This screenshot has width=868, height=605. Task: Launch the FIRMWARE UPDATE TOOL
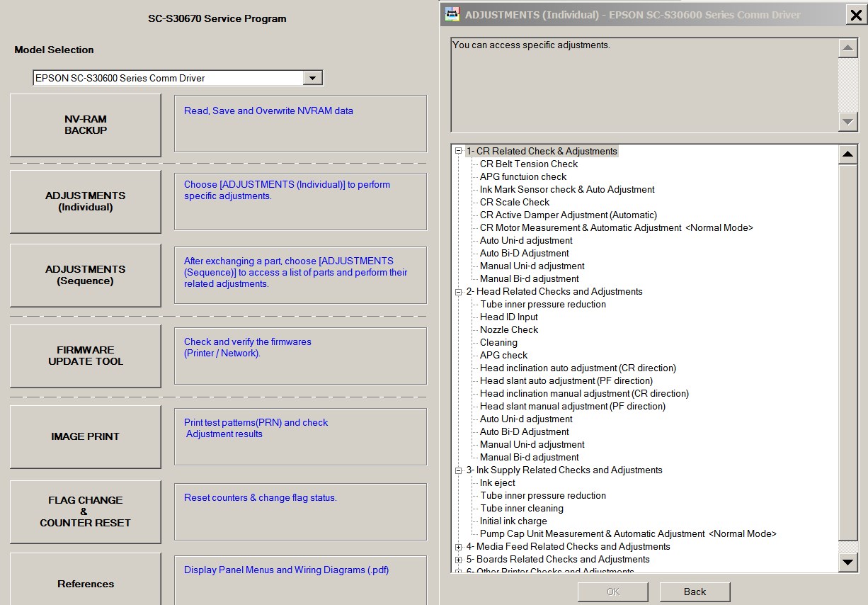point(86,356)
